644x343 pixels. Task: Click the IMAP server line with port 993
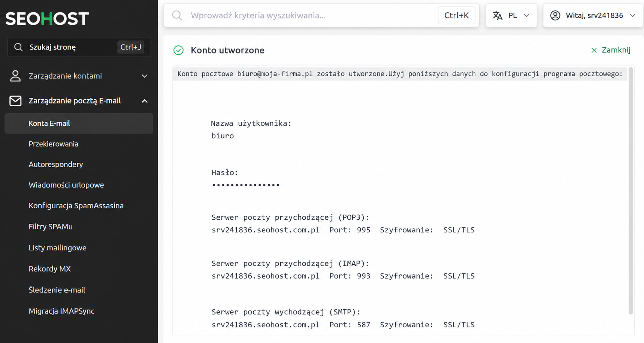tap(343, 276)
